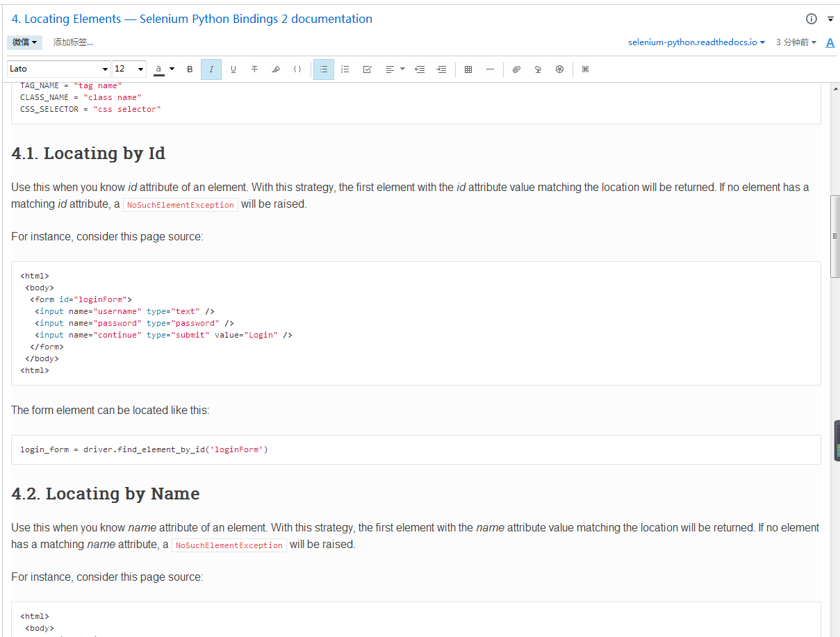Click the login_form = driver.find_element_by_id line

click(144, 449)
